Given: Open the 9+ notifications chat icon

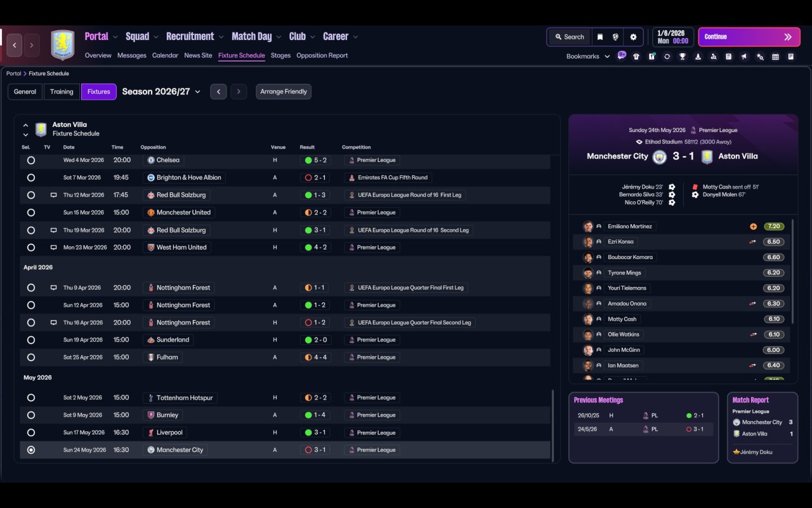Looking at the screenshot, I should coord(622,55).
